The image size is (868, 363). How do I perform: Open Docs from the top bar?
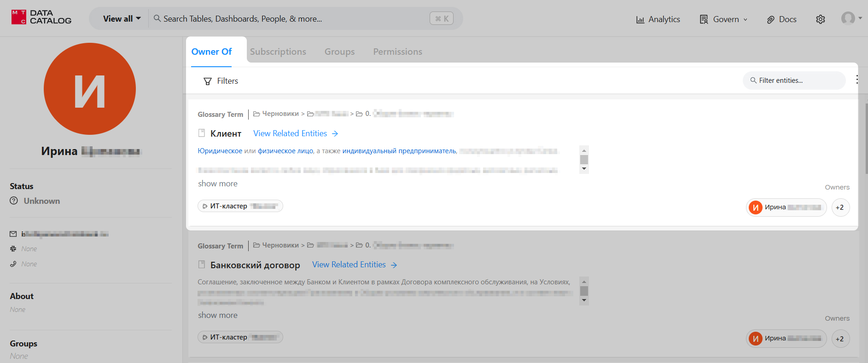[x=782, y=19]
